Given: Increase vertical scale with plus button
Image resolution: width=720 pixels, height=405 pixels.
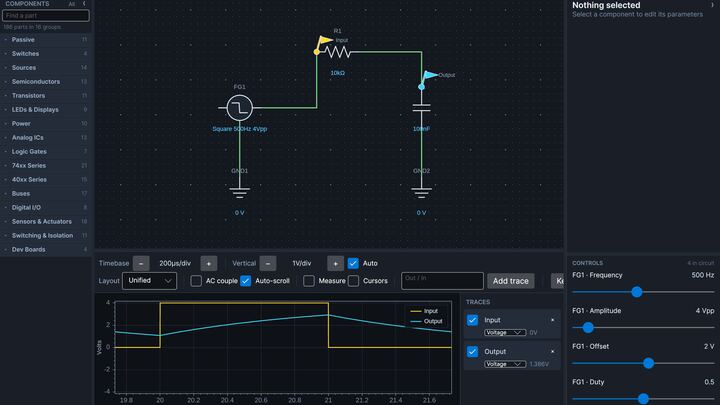Looking at the screenshot, I should (336, 264).
